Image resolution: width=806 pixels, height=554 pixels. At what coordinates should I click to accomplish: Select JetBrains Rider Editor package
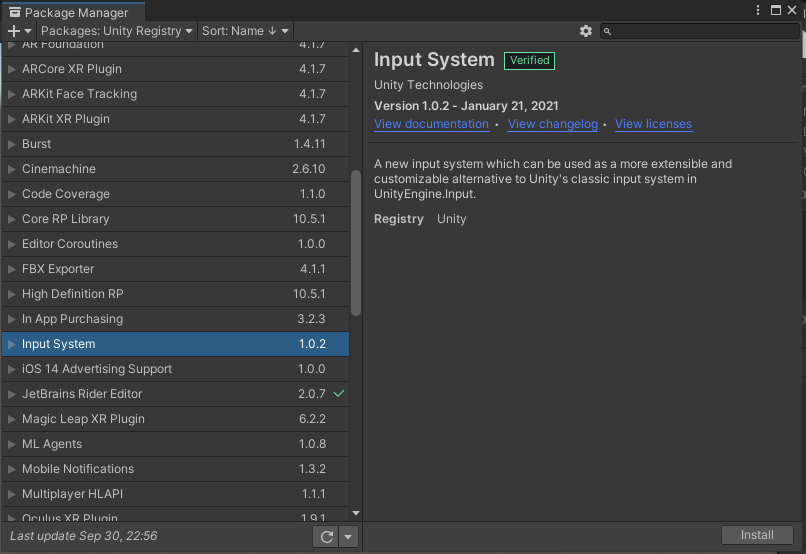pyautogui.click(x=175, y=394)
